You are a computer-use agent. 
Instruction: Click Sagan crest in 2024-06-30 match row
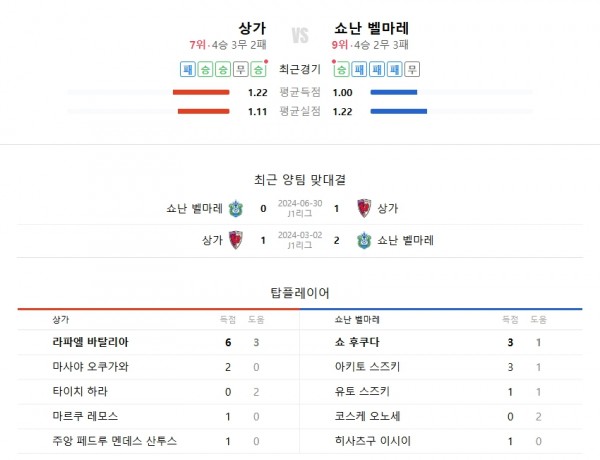[363, 209]
